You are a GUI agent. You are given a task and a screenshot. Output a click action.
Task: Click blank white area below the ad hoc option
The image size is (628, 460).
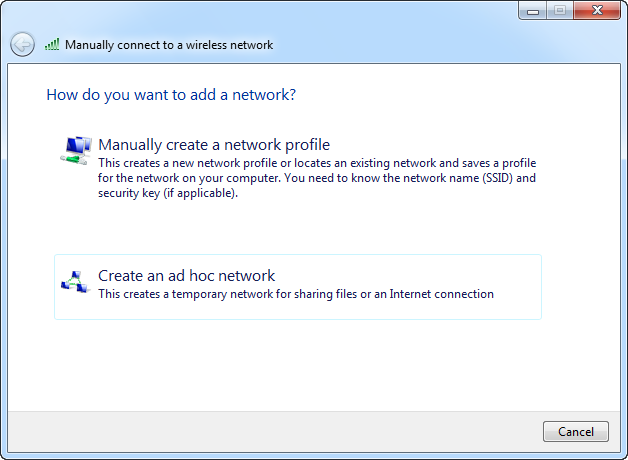click(x=300, y=365)
